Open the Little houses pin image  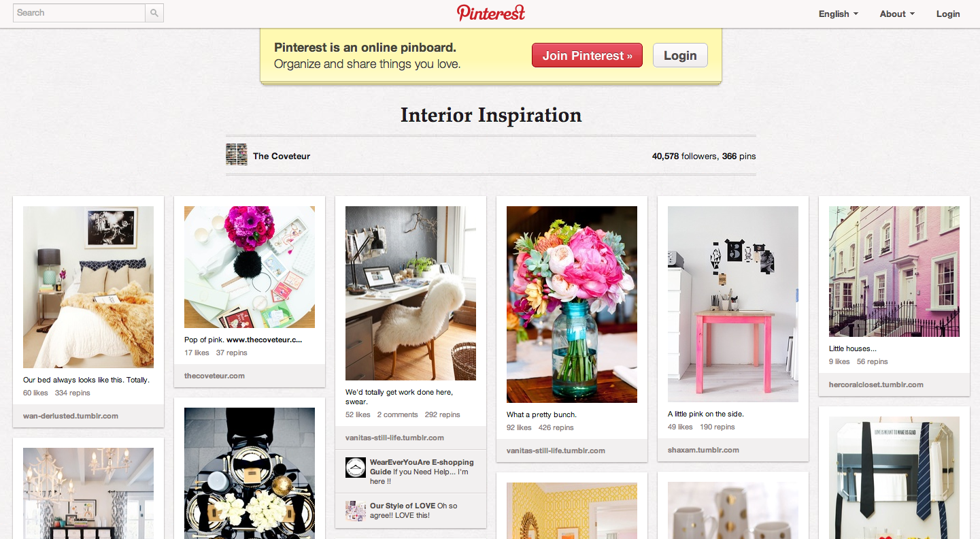[x=894, y=272]
